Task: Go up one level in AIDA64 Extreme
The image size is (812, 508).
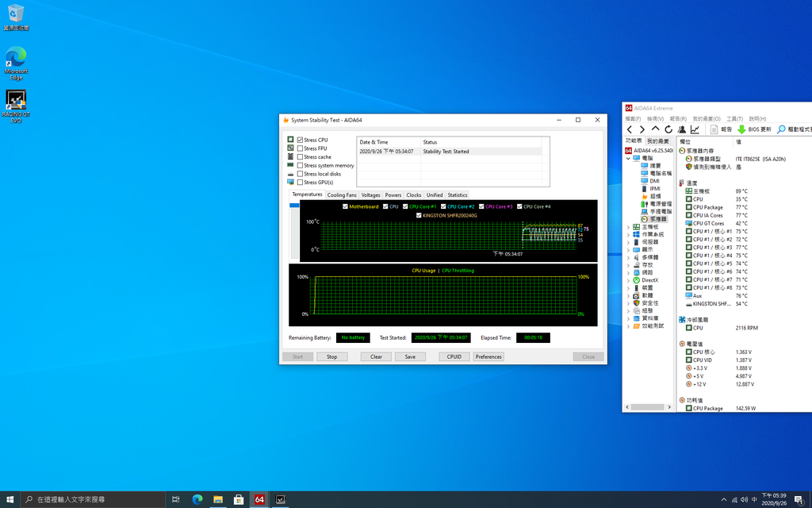Action: (656, 129)
